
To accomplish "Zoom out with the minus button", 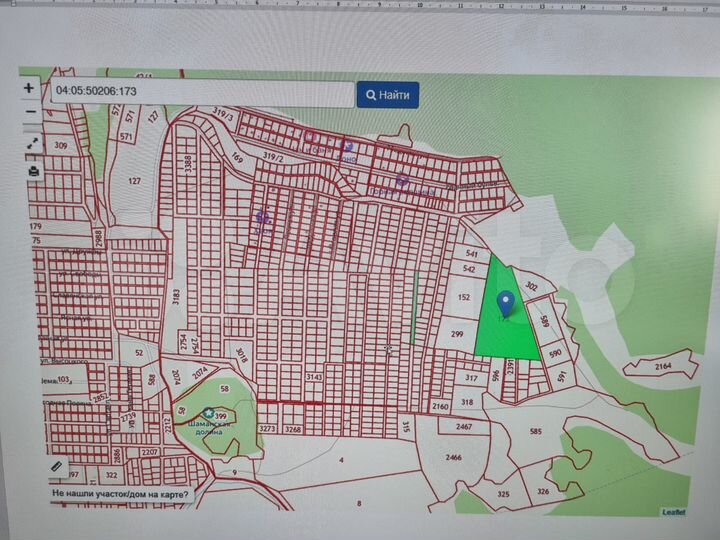I will [x=32, y=112].
